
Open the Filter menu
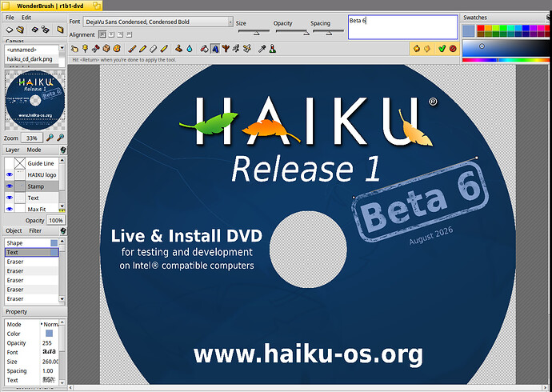[35, 231]
